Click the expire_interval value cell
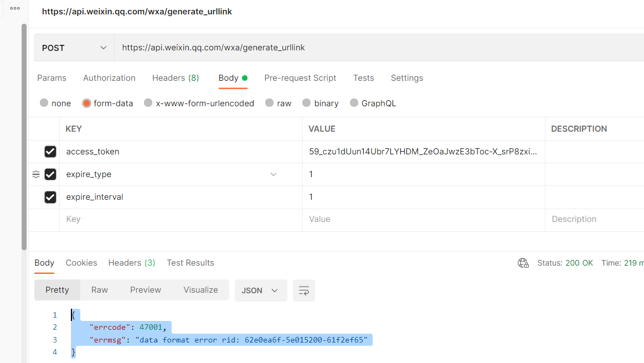The height and width of the screenshot is (363, 644). click(x=424, y=197)
